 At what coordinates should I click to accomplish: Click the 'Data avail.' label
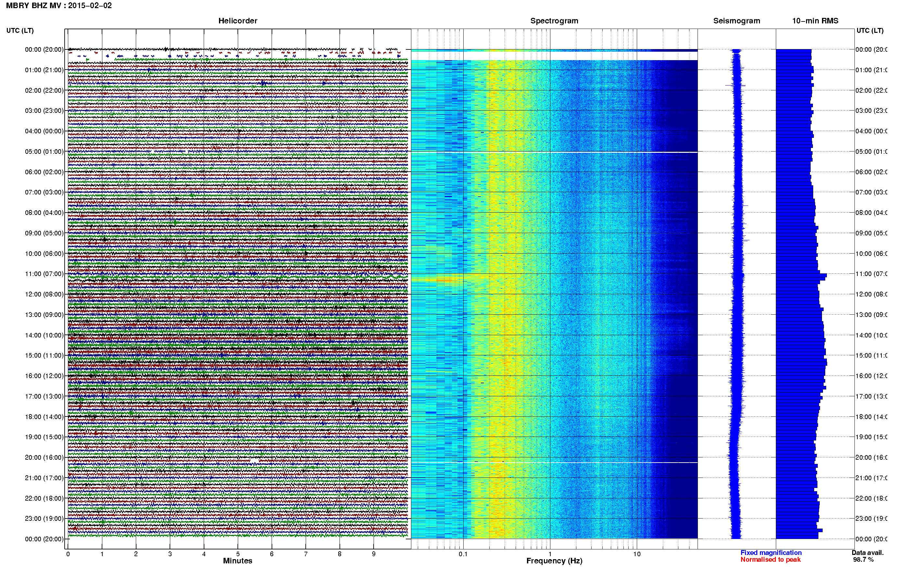tap(867, 552)
